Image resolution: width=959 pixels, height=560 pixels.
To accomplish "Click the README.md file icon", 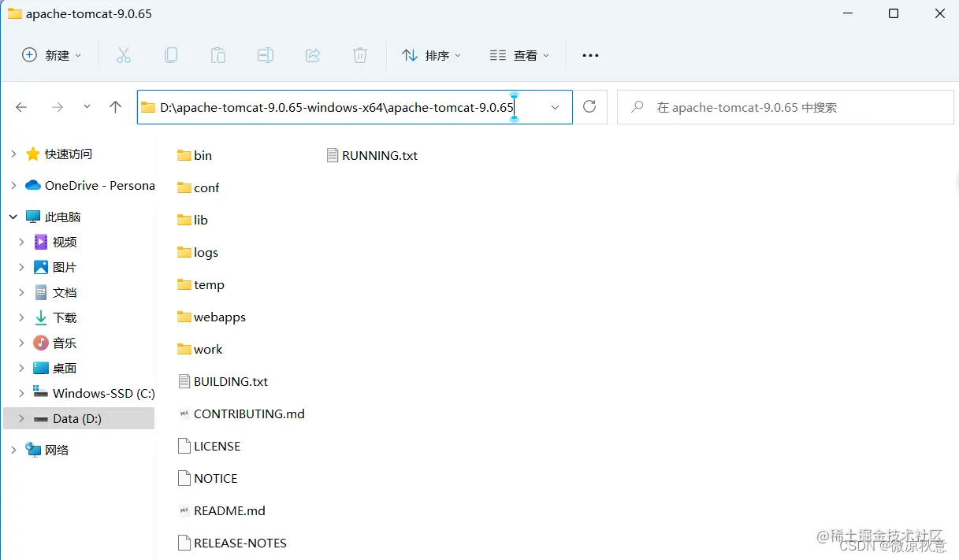I will 184,510.
